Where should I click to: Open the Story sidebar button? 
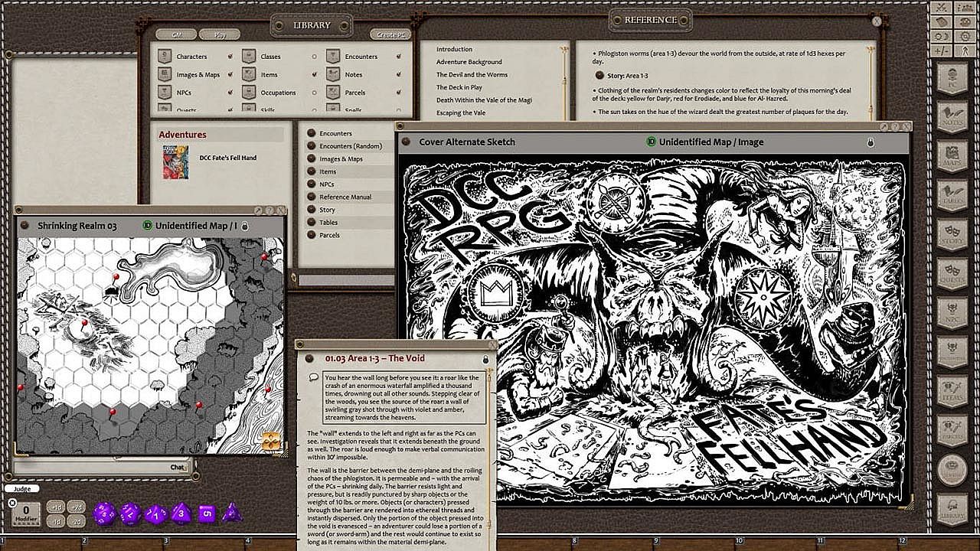(x=952, y=233)
